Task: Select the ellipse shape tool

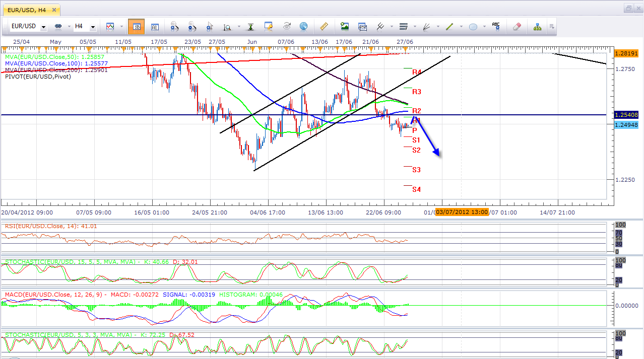Action: (473, 26)
